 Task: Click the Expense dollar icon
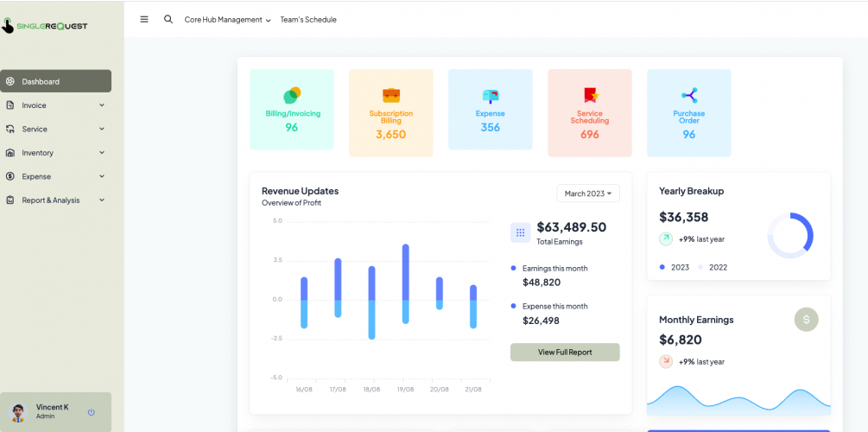[x=10, y=176]
